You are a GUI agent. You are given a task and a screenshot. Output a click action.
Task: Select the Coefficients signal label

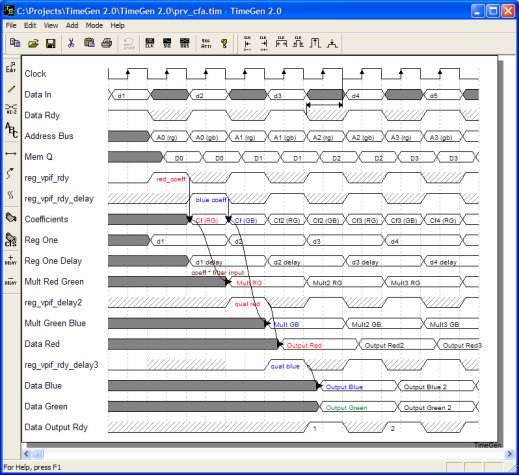46,219
